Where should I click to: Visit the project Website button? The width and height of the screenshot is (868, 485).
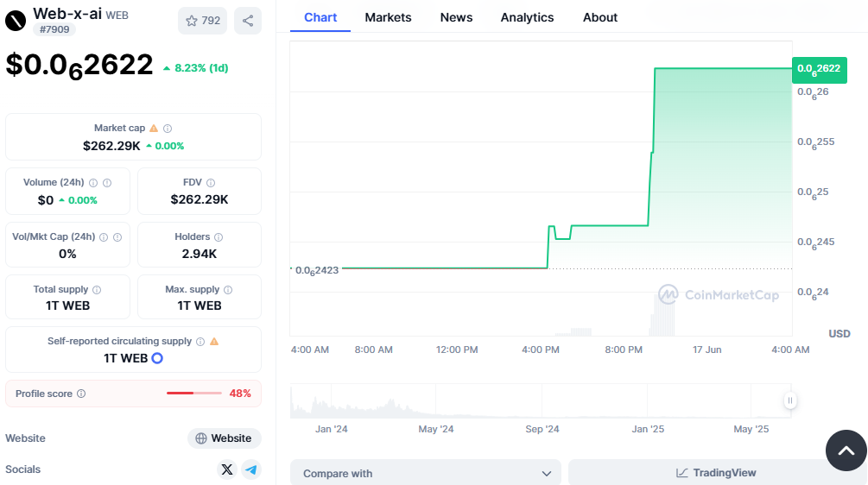pyautogui.click(x=225, y=438)
